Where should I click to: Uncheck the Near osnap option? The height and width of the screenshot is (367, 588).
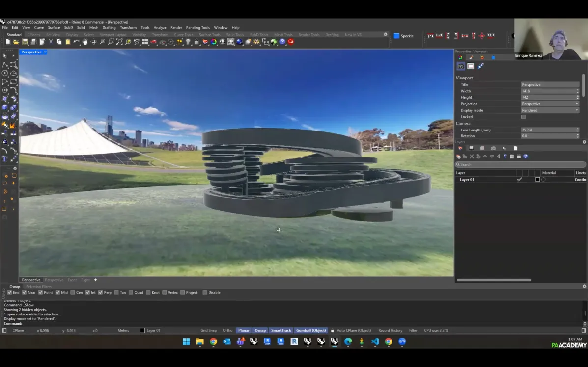(x=25, y=293)
